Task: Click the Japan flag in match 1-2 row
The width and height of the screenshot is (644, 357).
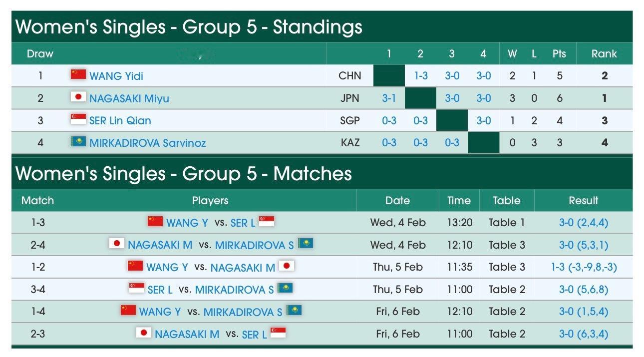Action: click(x=287, y=266)
